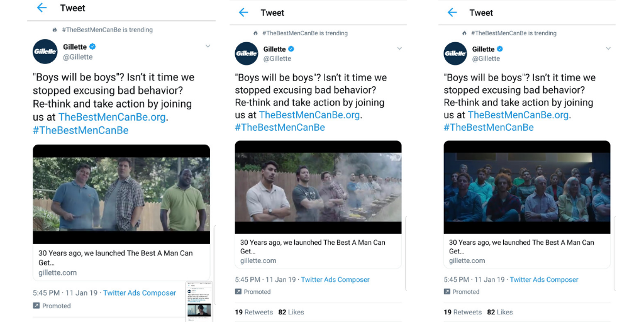644x322 pixels.
Task: Open TheBestMenCanBe.org link in middle tweet
Action: coord(309,115)
